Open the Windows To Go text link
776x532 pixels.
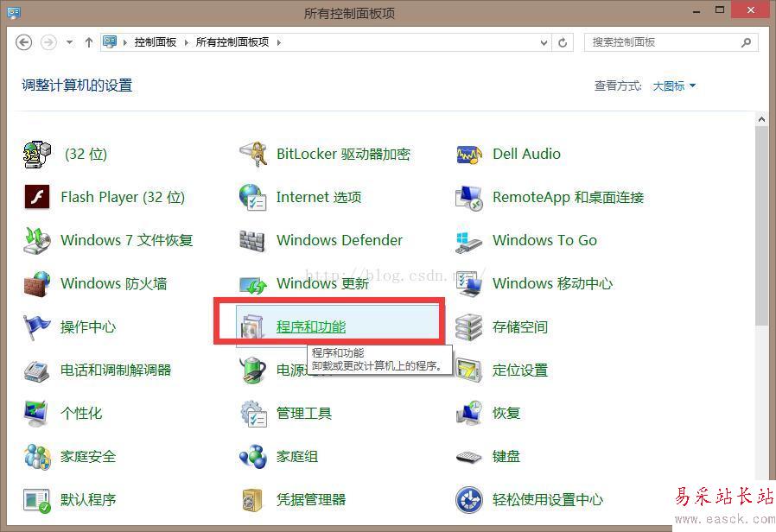point(545,240)
